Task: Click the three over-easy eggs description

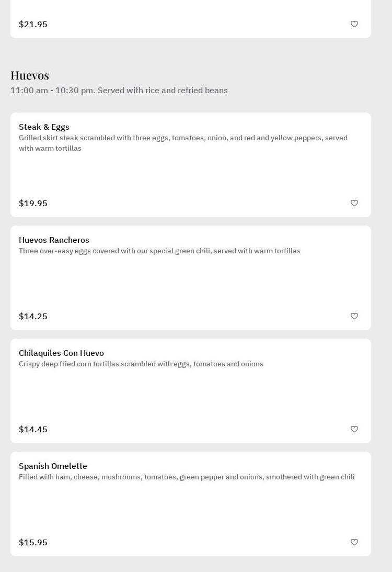Action: click(159, 251)
